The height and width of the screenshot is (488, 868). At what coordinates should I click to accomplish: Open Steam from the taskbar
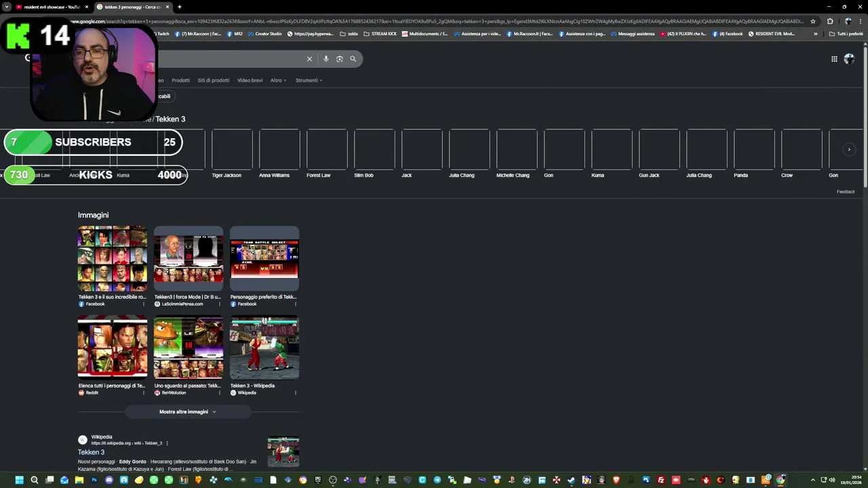point(571,480)
